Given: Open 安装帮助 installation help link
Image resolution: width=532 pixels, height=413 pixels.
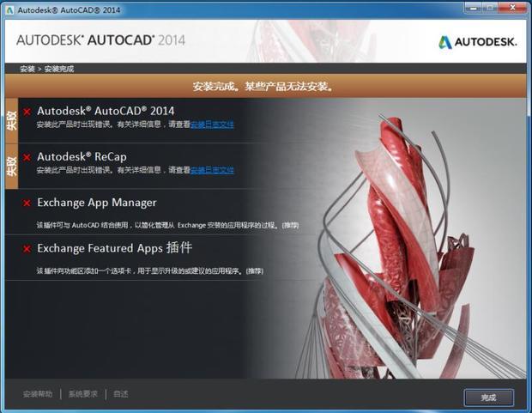Looking at the screenshot, I should (x=38, y=394).
